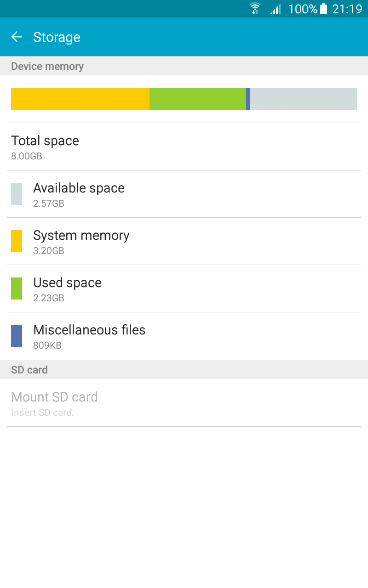Tap the yellow segment of storage bar

[x=80, y=99]
